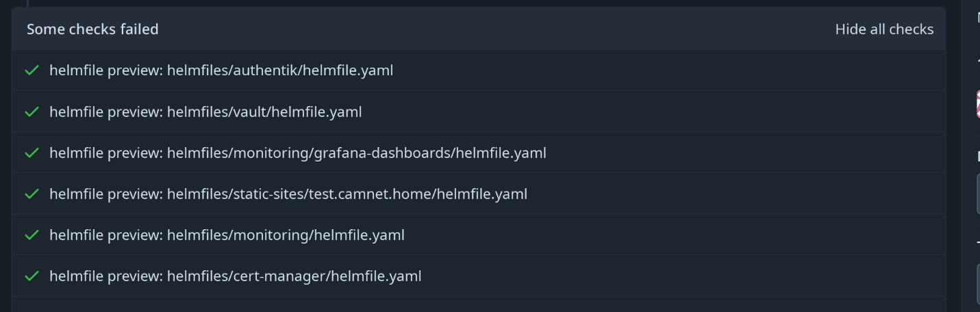Screen dimensions: 980x312
Task: View the grafana-dashboards helmfile preview check
Action: (x=298, y=153)
